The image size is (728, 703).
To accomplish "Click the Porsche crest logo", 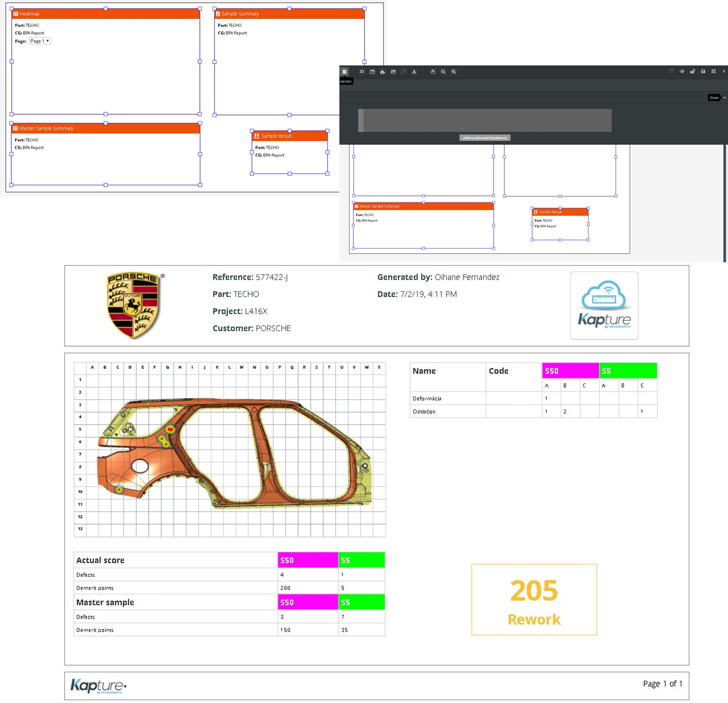I will (x=134, y=305).
